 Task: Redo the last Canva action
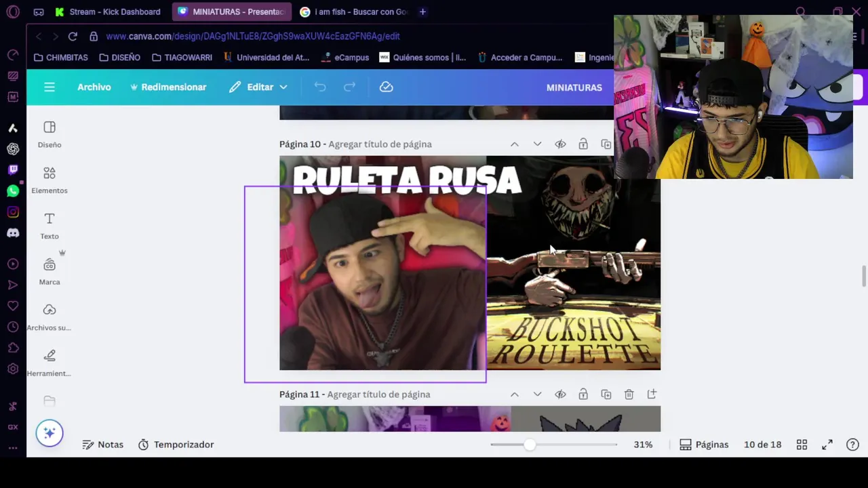349,87
